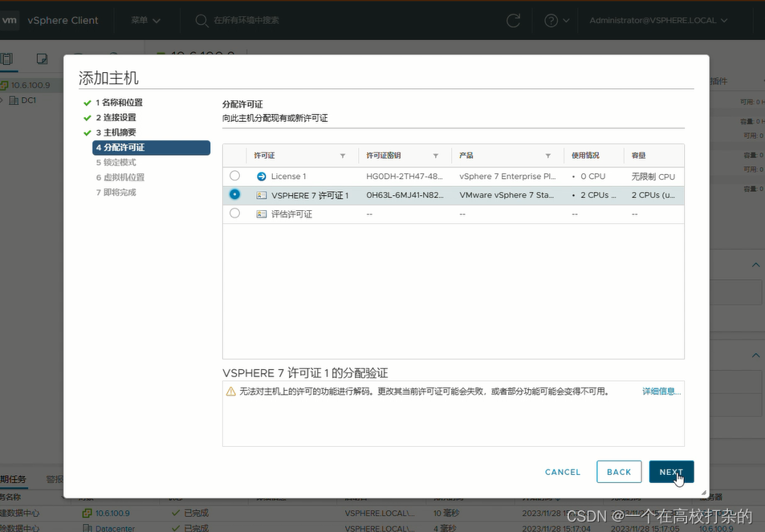Expand the DC1 tree node
765x532 pixels.
click(x=2, y=100)
